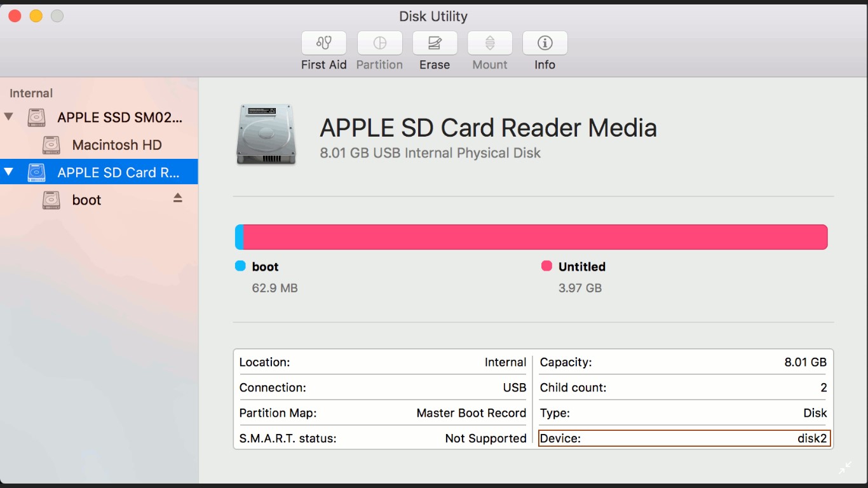Click the exit full screen arrows icon
Viewport: 868px width, 488px height.
[844, 468]
